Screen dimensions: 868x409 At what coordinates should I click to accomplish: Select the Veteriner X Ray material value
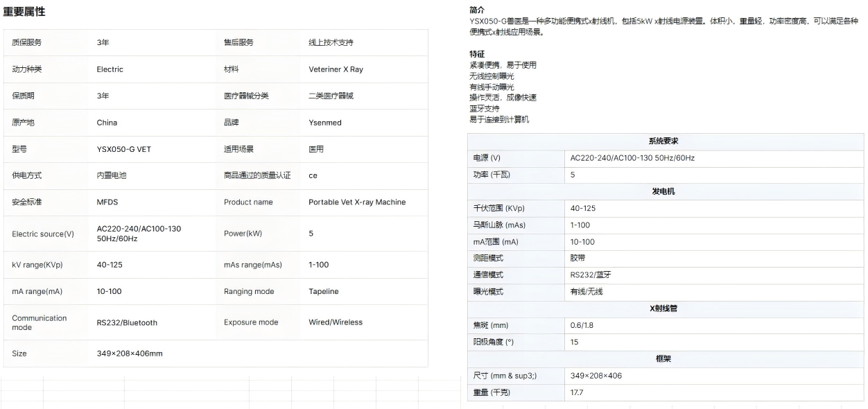click(x=336, y=69)
